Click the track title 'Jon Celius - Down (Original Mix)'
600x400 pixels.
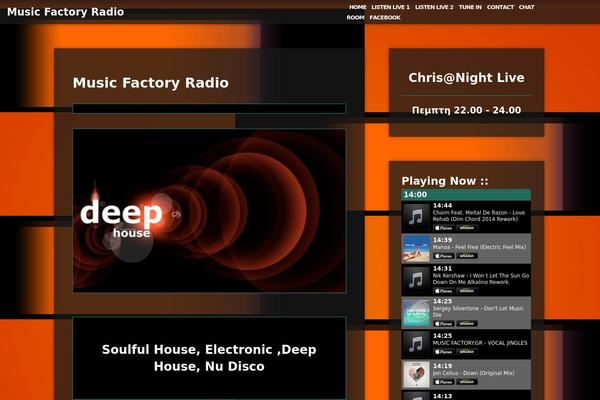coord(473,373)
